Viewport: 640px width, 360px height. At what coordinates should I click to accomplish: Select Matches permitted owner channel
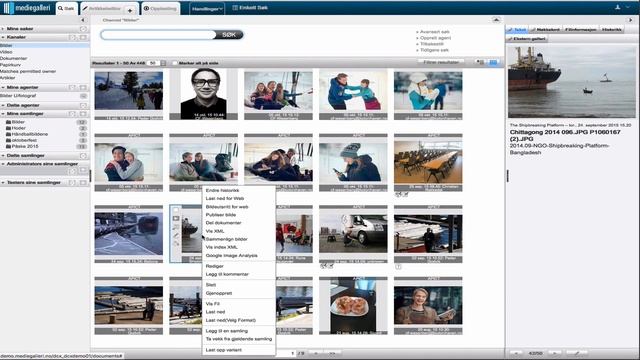(28, 71)
